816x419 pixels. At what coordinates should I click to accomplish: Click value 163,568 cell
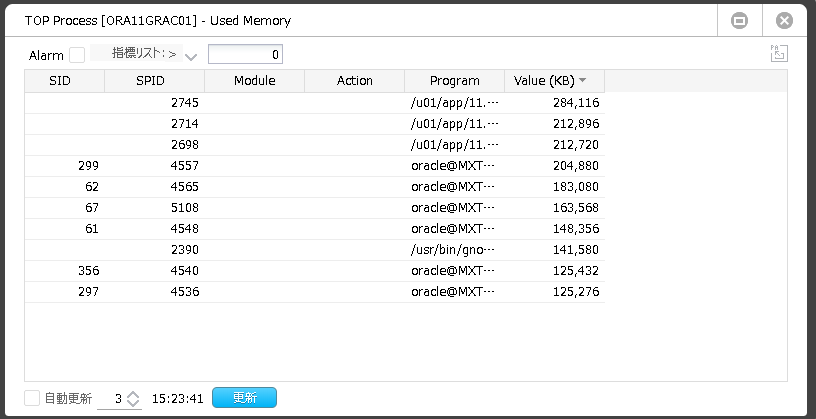[554, 208]
